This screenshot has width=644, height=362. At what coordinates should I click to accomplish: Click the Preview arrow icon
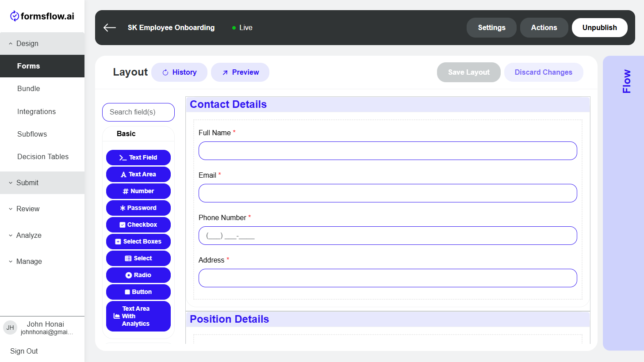[x=225, y=72]
